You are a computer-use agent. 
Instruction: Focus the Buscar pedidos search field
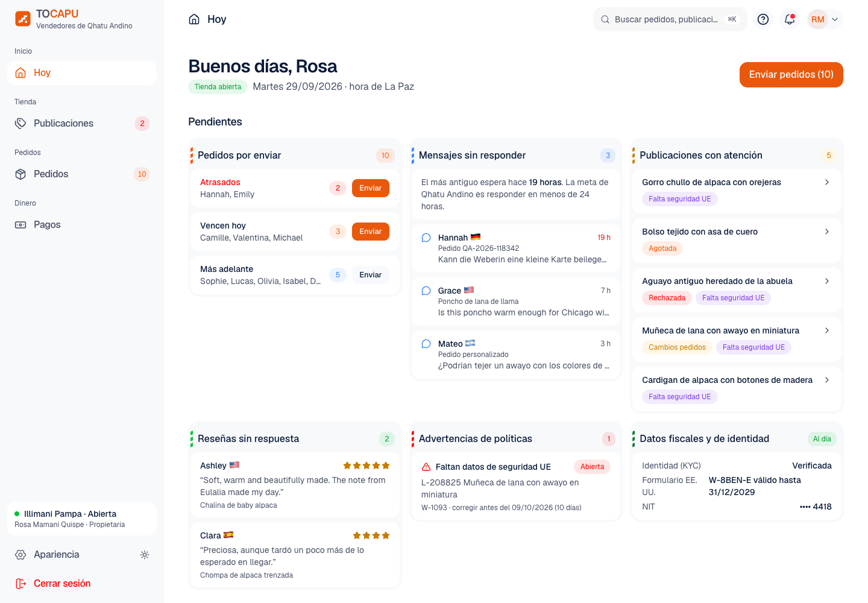[670, 19]
